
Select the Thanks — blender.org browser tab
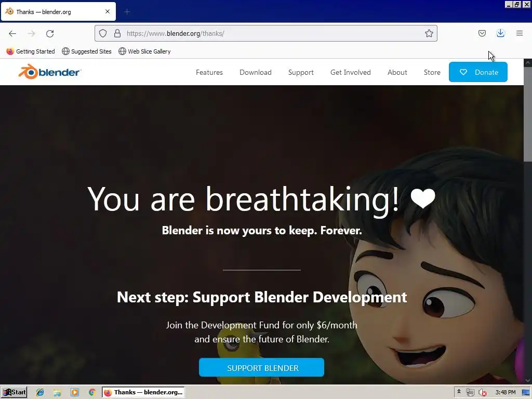coord(58,11)
